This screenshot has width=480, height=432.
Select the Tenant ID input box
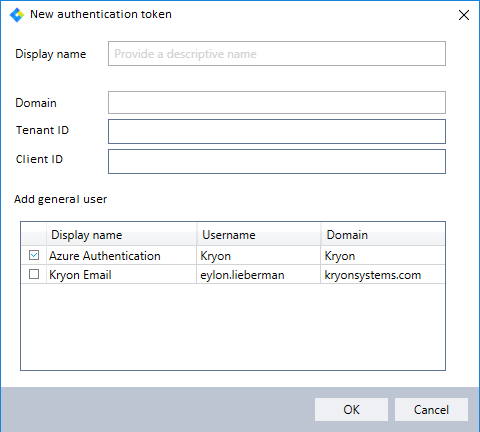pyautogui.click(x=277, y=131)
